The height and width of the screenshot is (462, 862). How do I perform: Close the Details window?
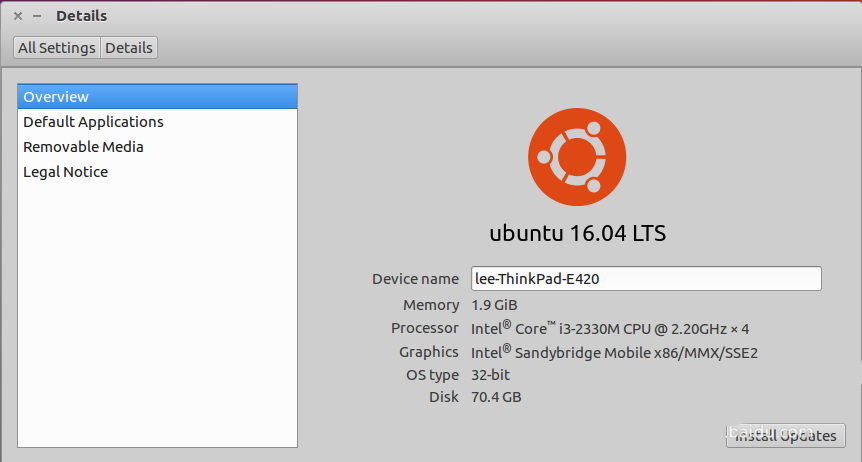click(x=18, y=16)
